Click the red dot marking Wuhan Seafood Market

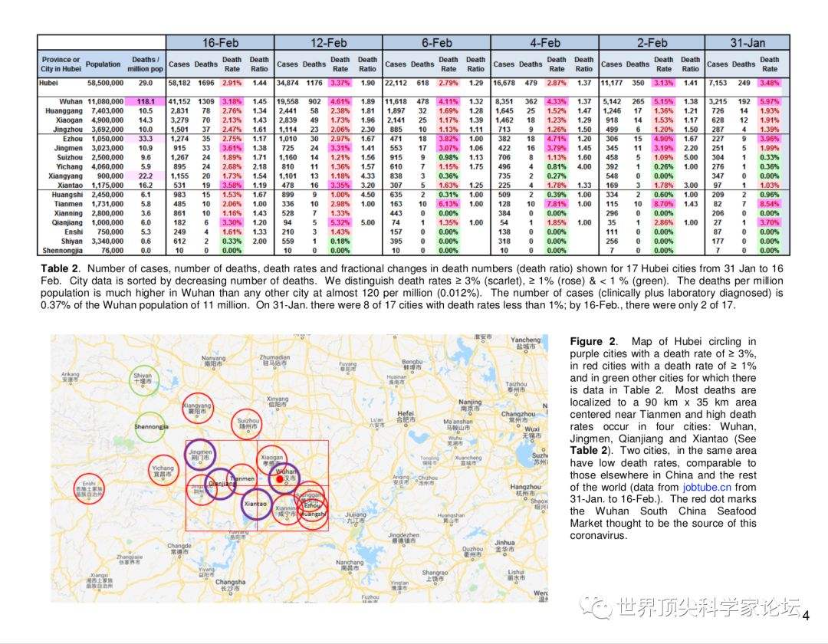coord(280,479)
